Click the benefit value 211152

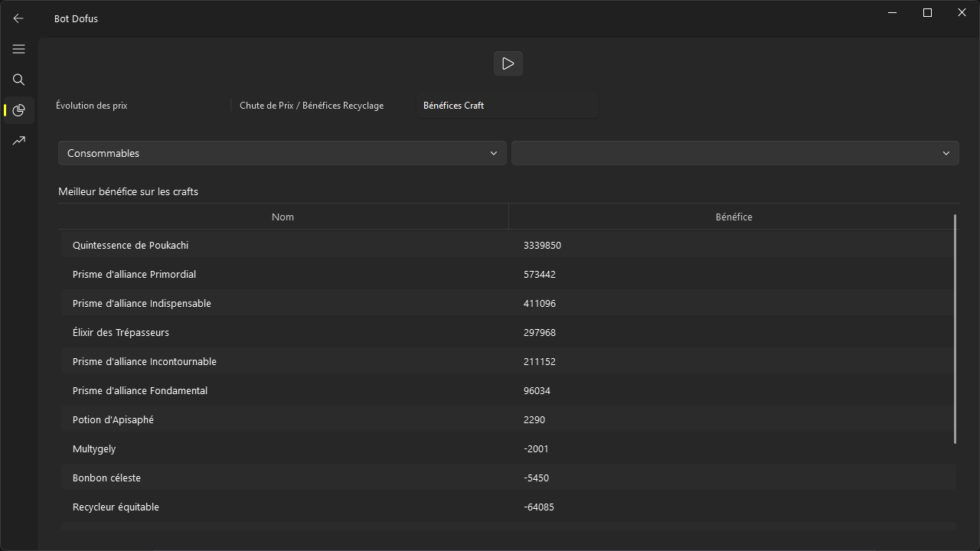pos(540,361)
